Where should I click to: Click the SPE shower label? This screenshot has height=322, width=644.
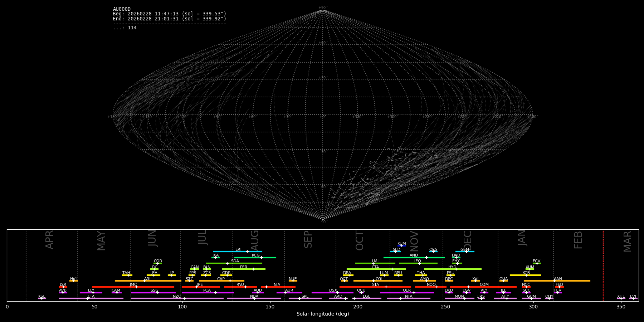305,297
